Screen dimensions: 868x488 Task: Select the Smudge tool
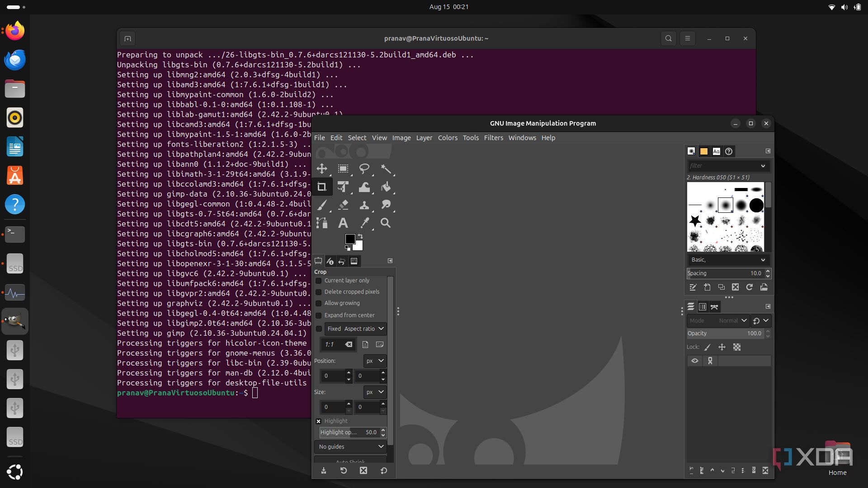(386, 205)
